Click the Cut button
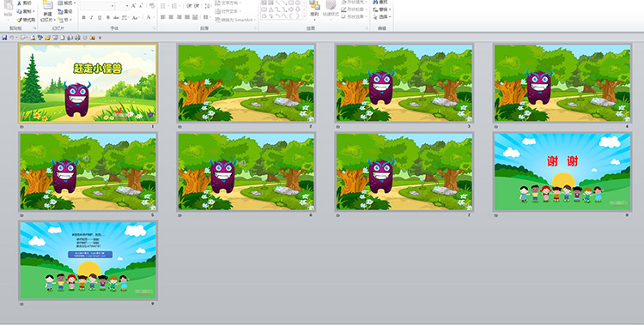The width and height of the screenshot is (644, 325). [x=24, y=3]
